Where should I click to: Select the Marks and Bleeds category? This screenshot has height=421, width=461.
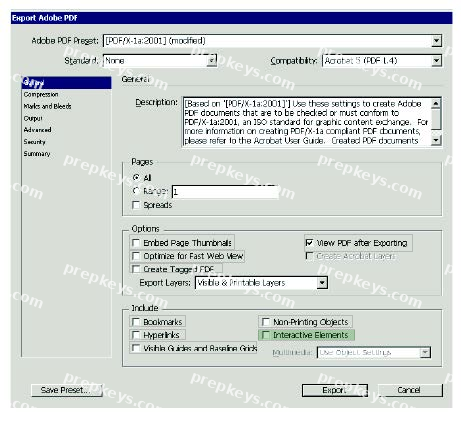click(47, 106)
